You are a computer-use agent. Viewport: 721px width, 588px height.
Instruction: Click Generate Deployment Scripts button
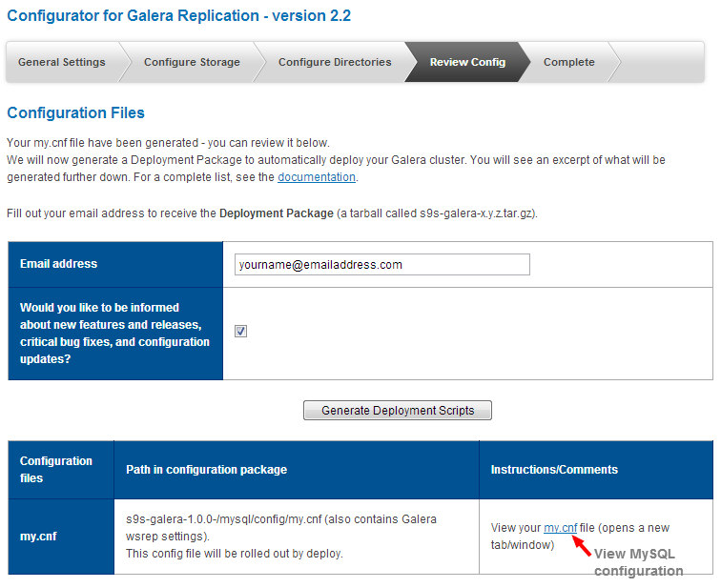[x=398, y=410]
